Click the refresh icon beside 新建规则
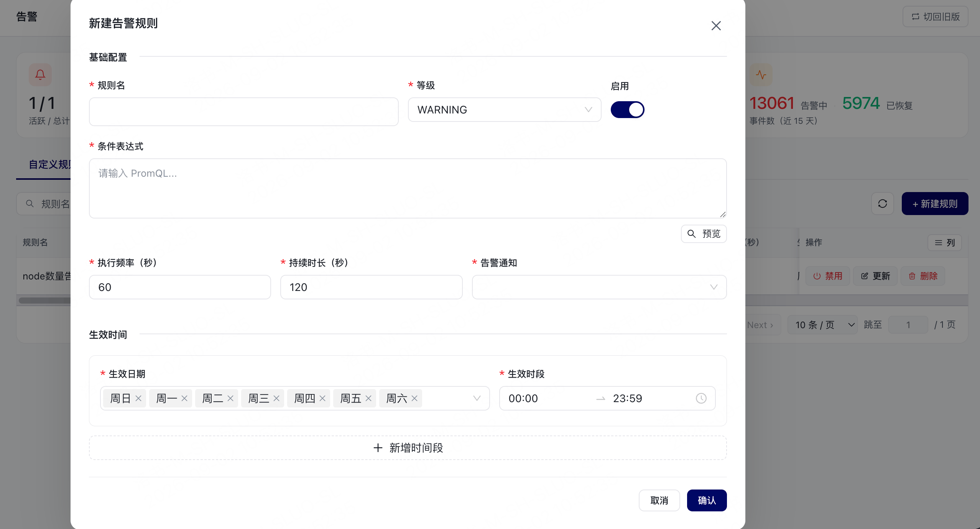Viewport: 980px width, 529px height. pos(882,204)
